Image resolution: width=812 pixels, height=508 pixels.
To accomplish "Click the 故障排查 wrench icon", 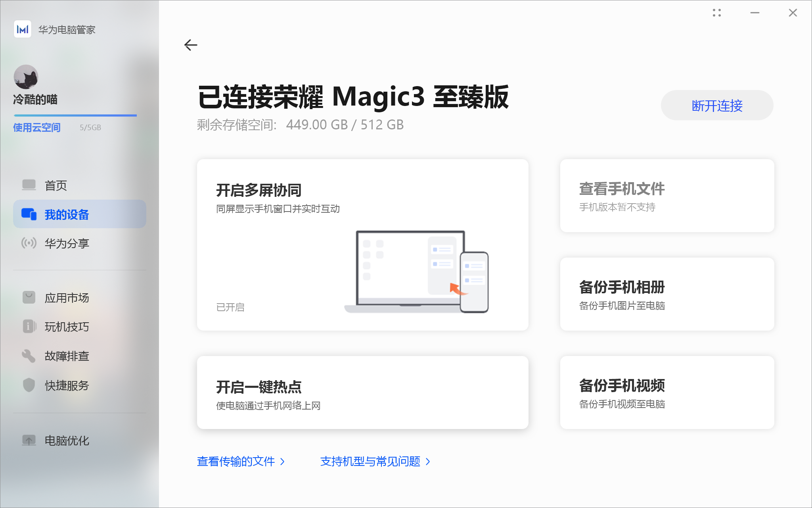I will coord(29,356).
